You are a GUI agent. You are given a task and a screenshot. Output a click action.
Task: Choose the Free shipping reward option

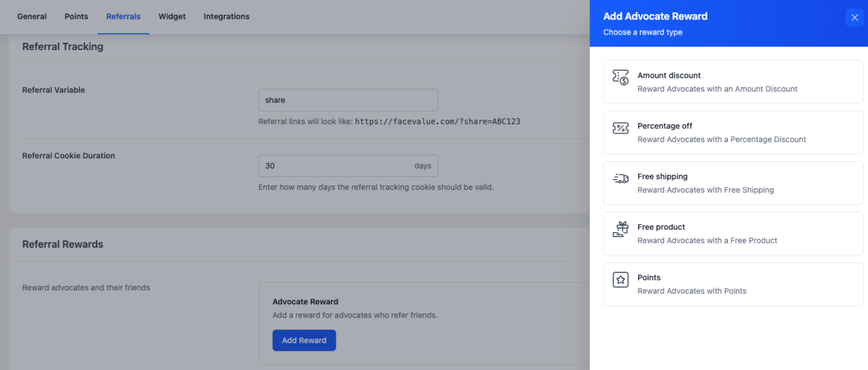pos(733,183)
